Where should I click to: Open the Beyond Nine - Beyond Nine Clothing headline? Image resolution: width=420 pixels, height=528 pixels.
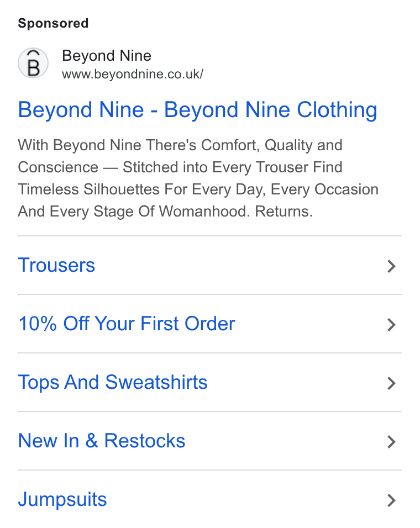point(197,110)
